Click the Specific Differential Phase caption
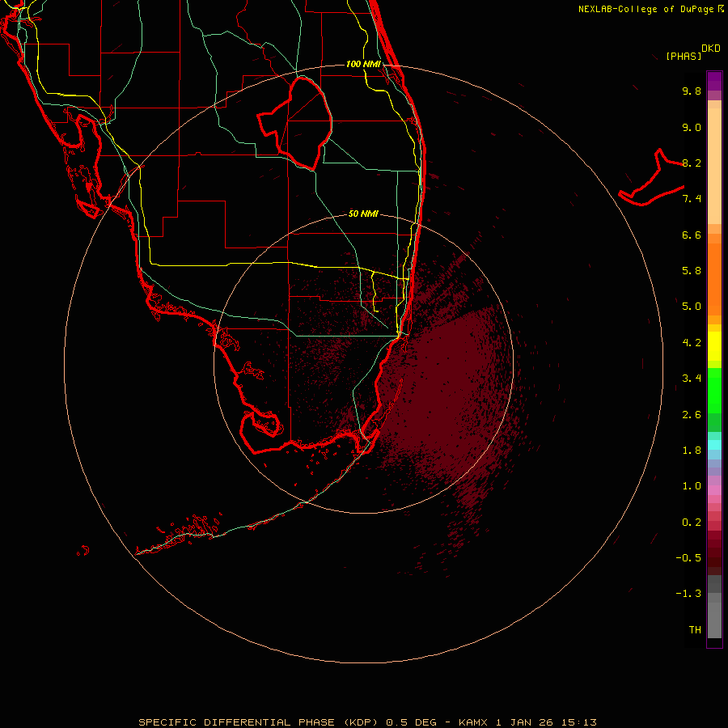 coord(367,722)
